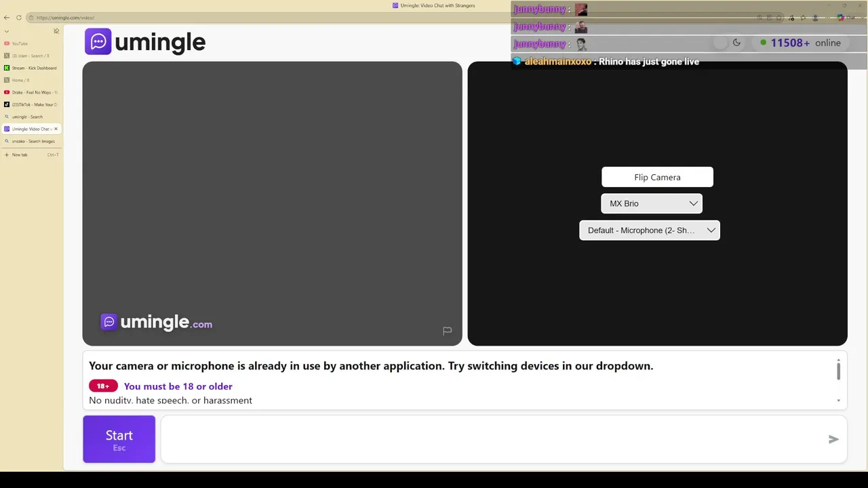Open the MX Brio camera dropdown

click(652, 203)
